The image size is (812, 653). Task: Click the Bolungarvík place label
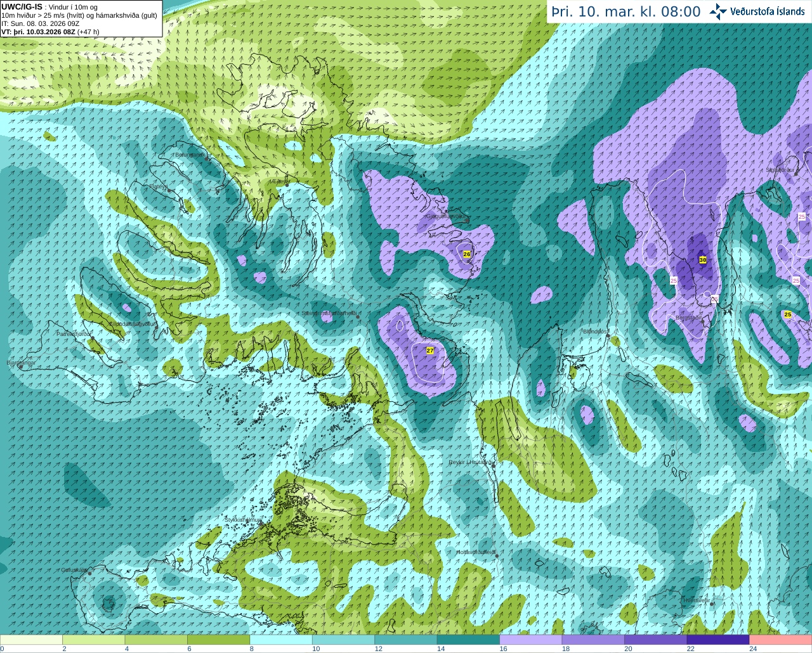coord(189,155)
